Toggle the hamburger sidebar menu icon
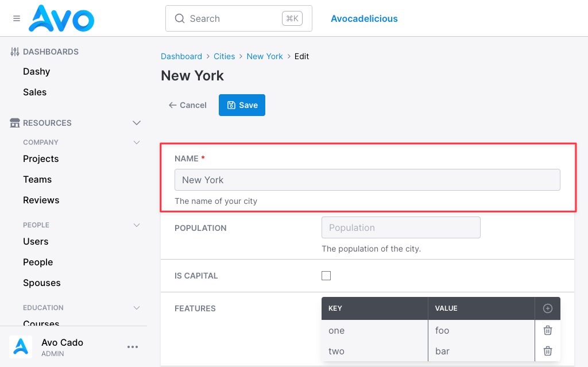The image size is (588, 367). coord(17,18)
